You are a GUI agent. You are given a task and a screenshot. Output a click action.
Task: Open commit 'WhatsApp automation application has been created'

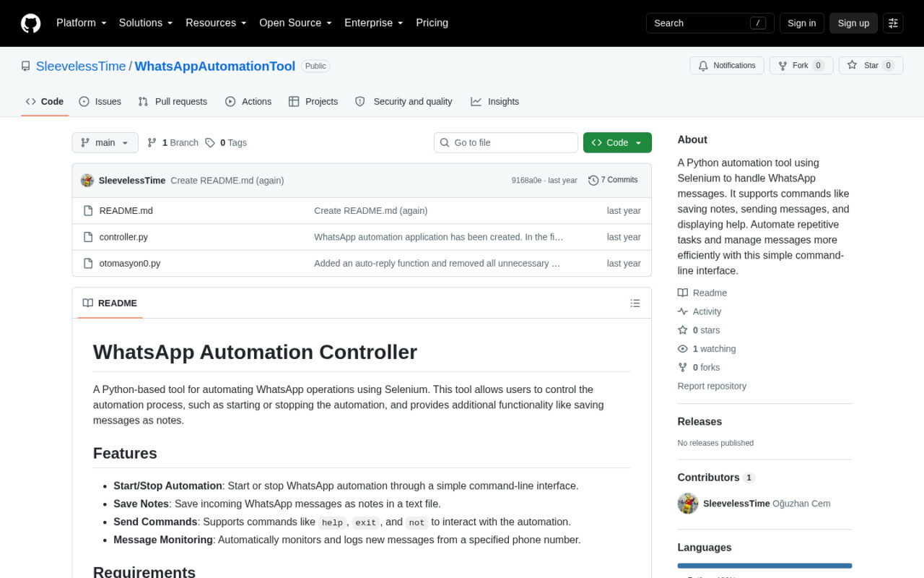tap(439, 237)
